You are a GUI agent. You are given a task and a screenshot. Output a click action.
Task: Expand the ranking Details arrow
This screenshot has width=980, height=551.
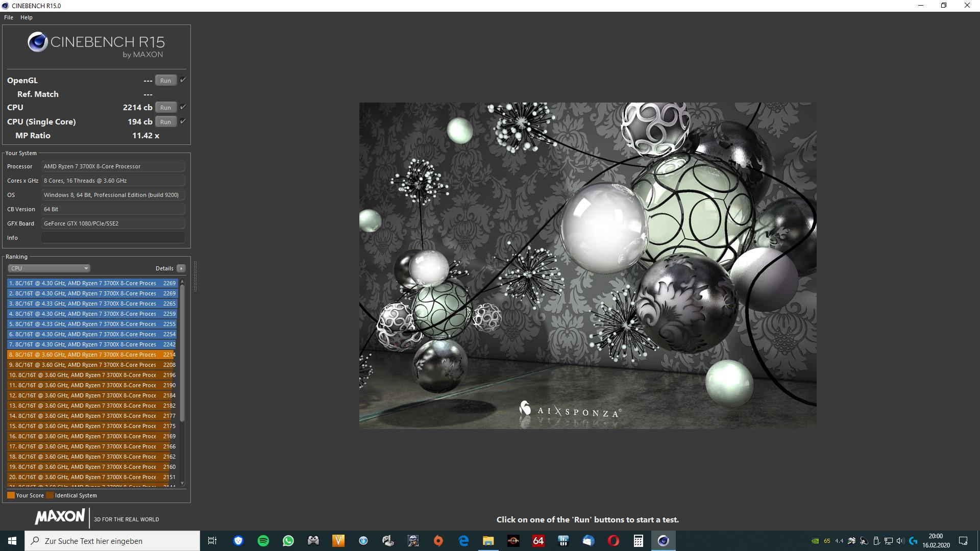[x=181, y=268]
